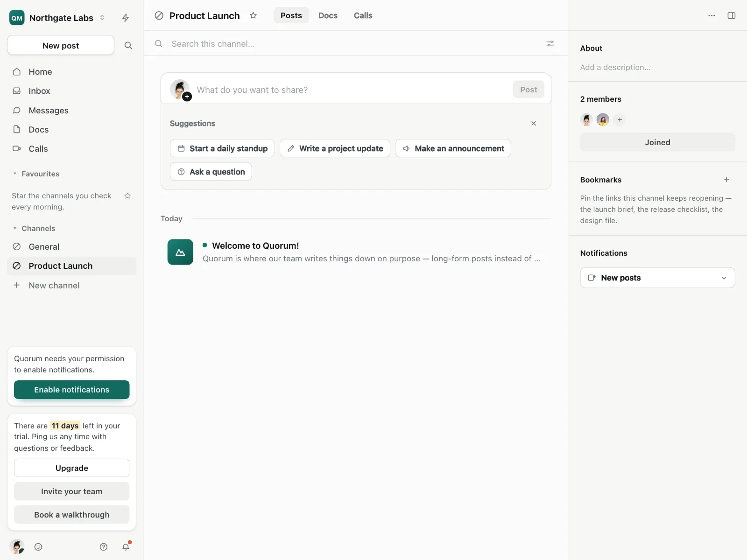Toggle the right side panel
The width and height of the screenshot is (747, 560).
[x=732, y=15]
